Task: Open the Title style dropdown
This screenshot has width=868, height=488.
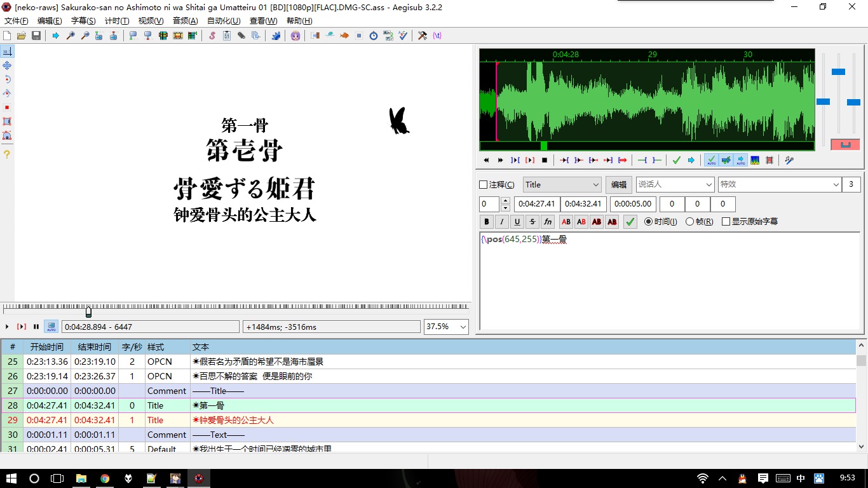Action: pos(562,185)
